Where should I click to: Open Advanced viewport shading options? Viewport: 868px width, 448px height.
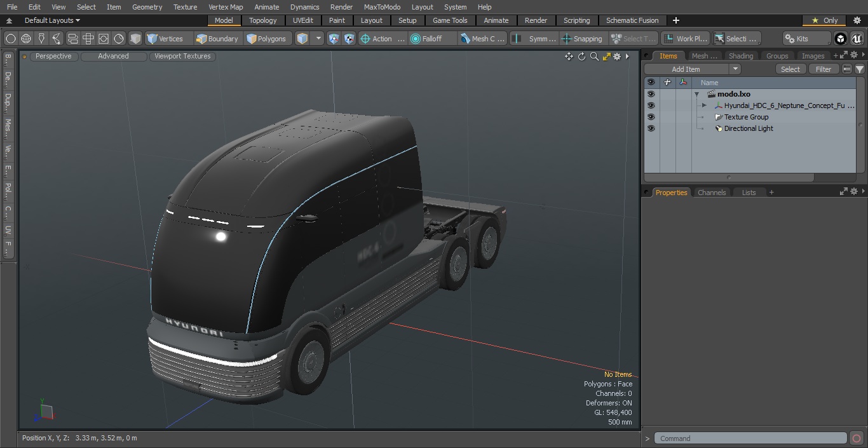pyautogui.click(x=113, y=56)
